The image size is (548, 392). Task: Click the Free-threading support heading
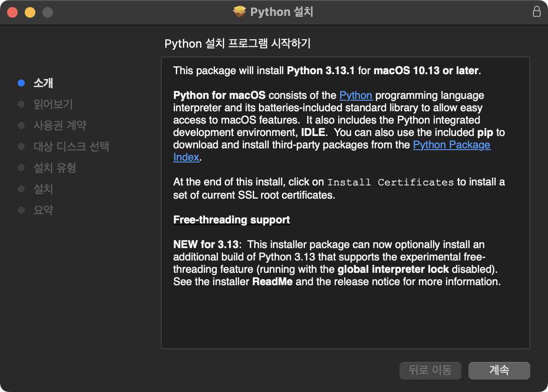click(232, 220)
